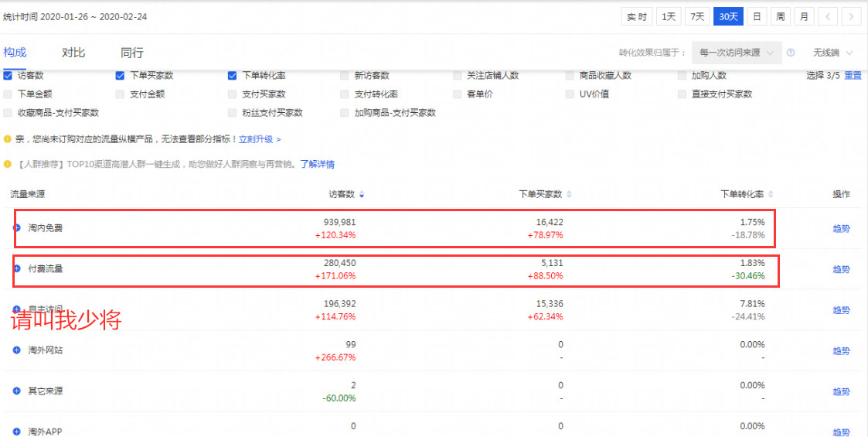Uncheck the 下单买家数 checkbox

pos(121,76)
